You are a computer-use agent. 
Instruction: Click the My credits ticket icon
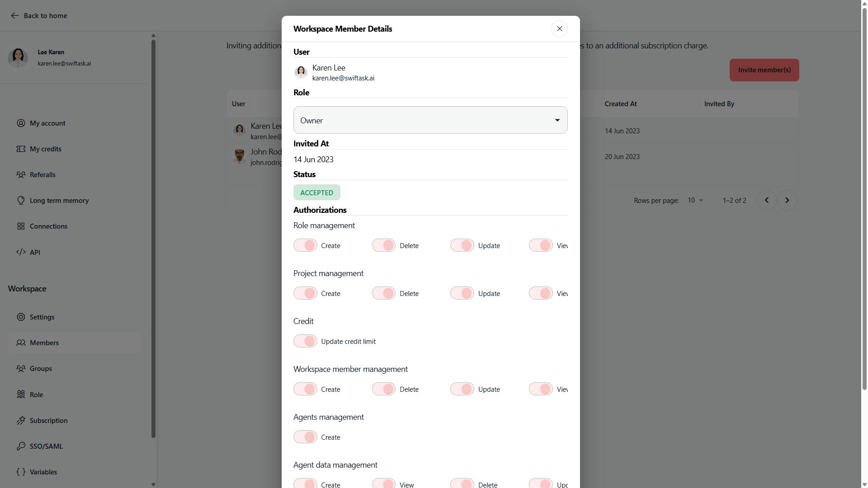21,149
